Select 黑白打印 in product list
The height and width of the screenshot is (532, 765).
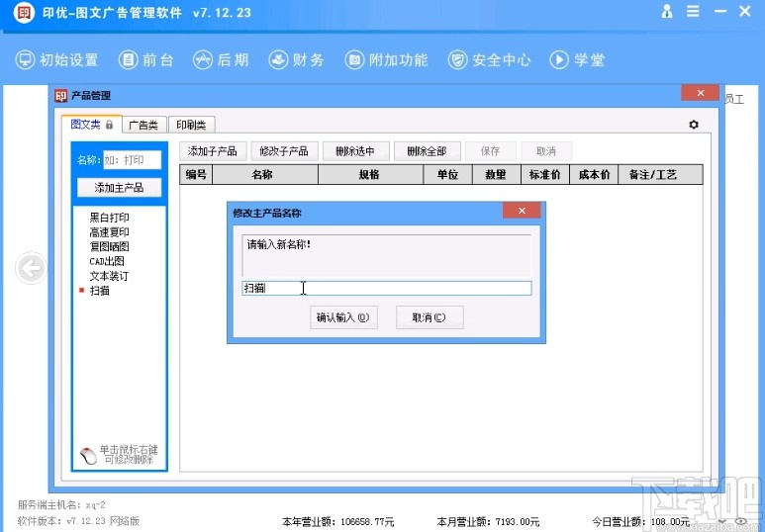click(x=109, y=218)
